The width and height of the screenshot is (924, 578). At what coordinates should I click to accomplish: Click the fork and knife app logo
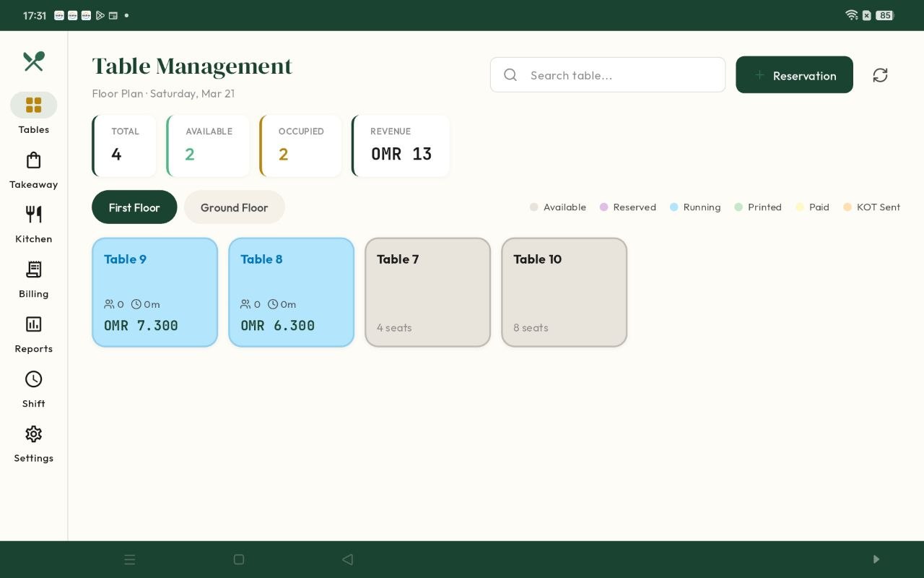pos(33,62)
